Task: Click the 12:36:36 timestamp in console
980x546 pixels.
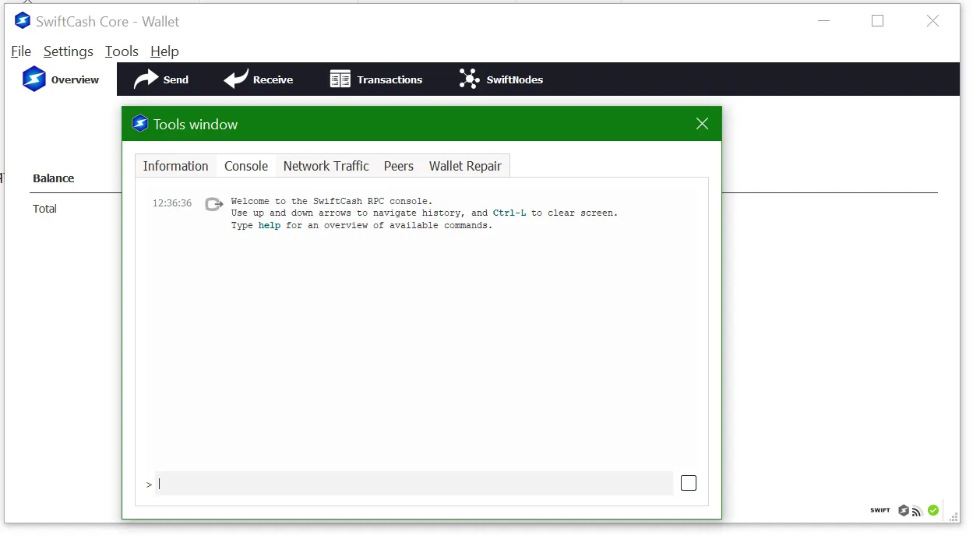Action: [x=172, y=203]
